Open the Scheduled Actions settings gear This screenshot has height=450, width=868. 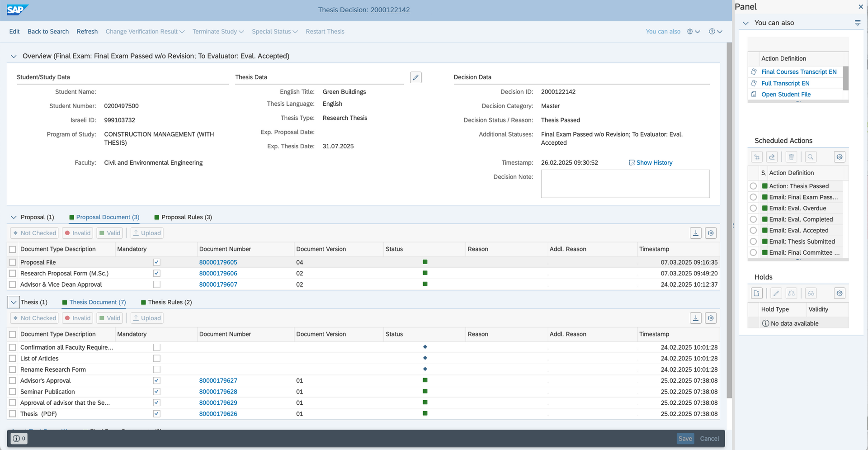pyautogui.click(x=840, y=157)
